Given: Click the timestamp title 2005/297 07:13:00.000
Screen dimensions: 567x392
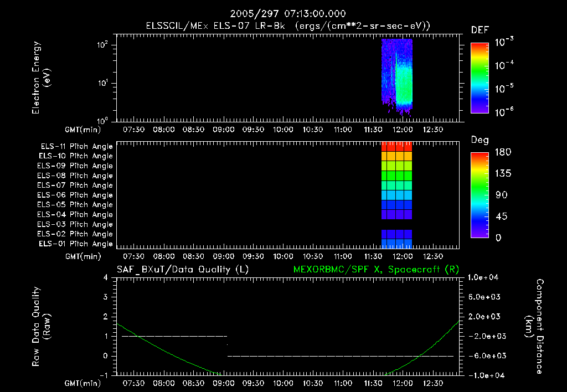Looking at the screenshot, I should [x=288, y=14].
